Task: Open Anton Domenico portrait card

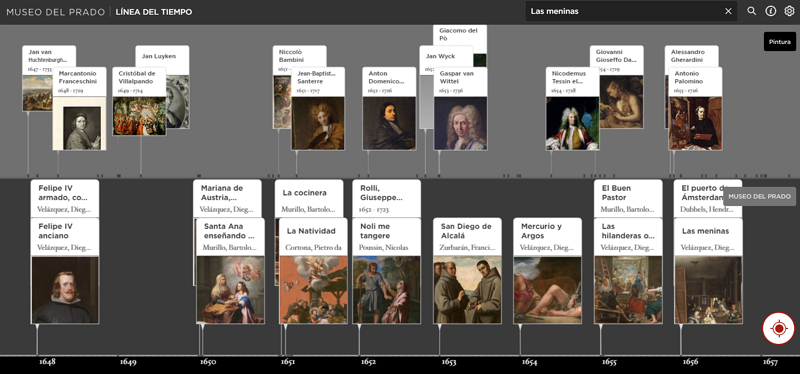Action: 389,108
